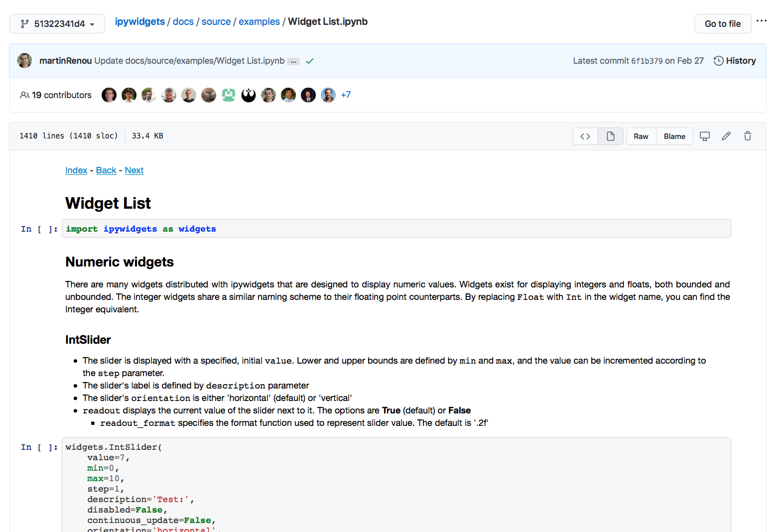Open the black rebel-logo contributor avatar
This screenshot has height=532, width=784.
(x=249, y=95)
